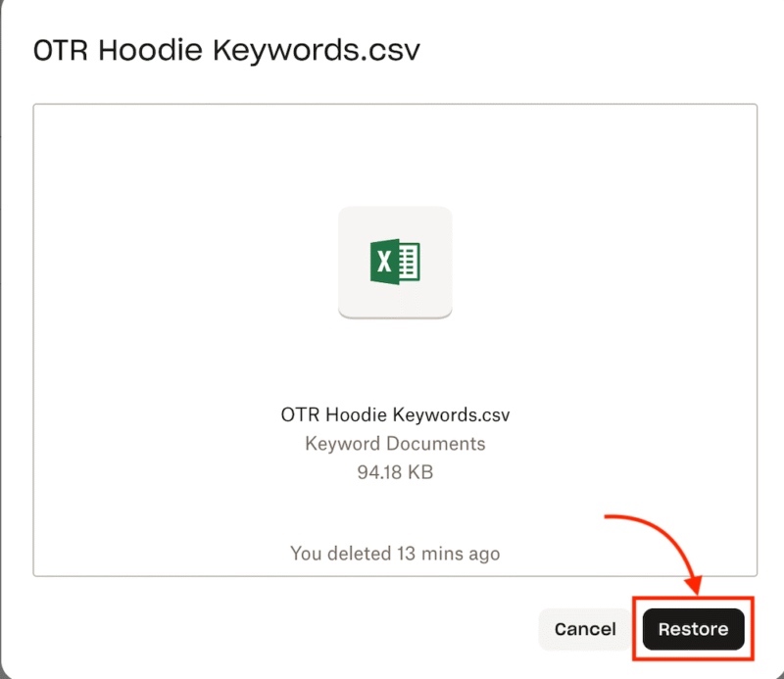Dismiss dialog using the gray Cancel button
The height and width of the screenshot is (679, 784).
(x=585, y=629)
